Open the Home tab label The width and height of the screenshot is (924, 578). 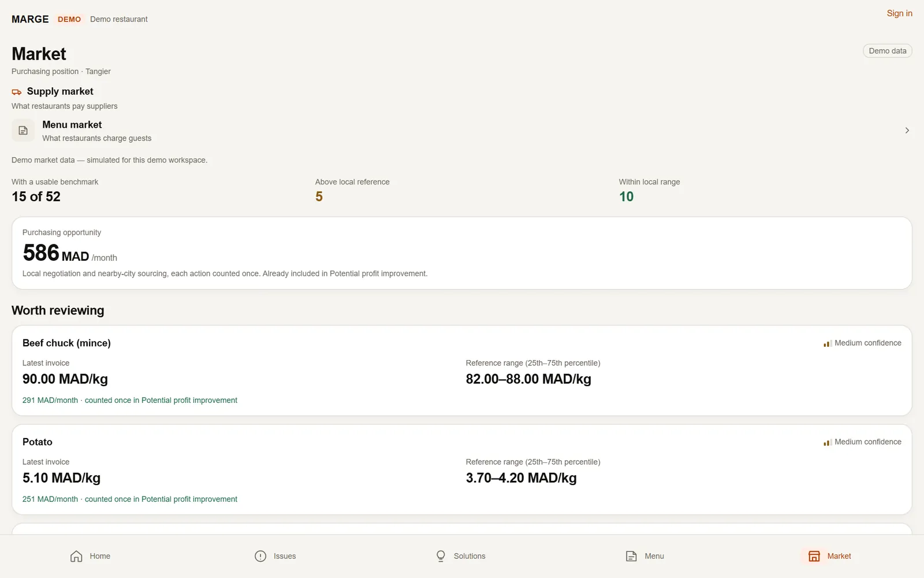pos(100,556)
